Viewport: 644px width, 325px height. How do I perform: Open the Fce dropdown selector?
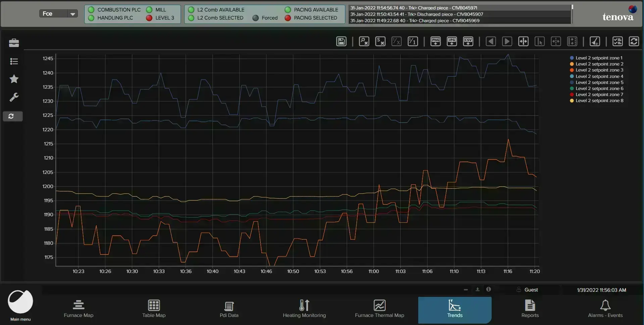pyautogui.click(x=58, y=14)
